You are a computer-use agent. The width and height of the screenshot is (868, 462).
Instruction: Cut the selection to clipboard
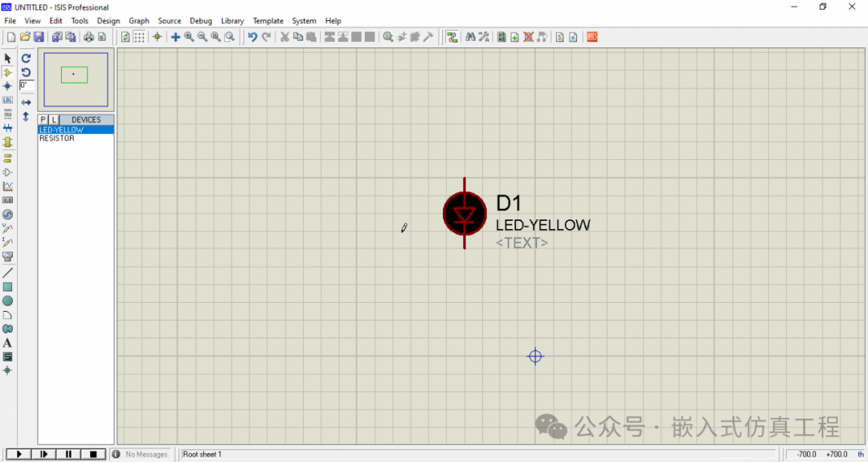click(x=285, y=37)
